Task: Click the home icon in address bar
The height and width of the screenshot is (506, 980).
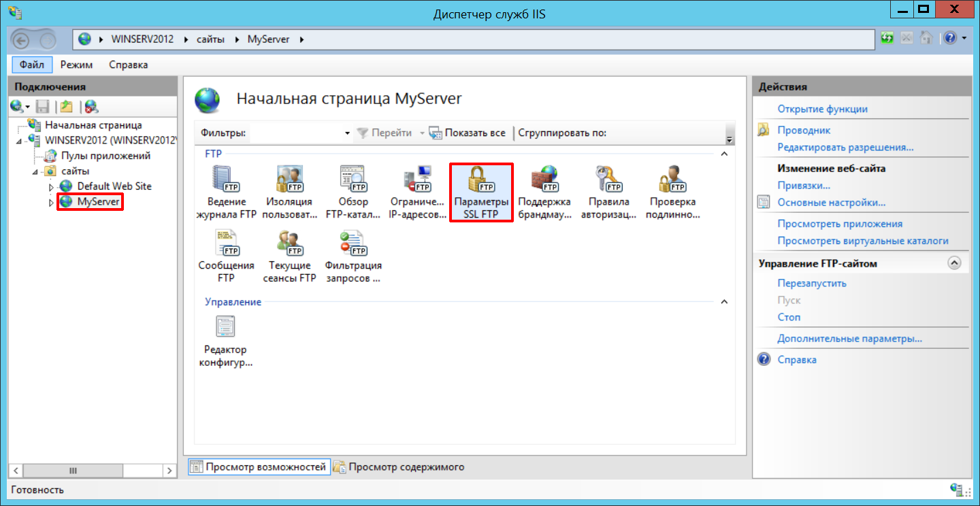Action: pos(926,38)
